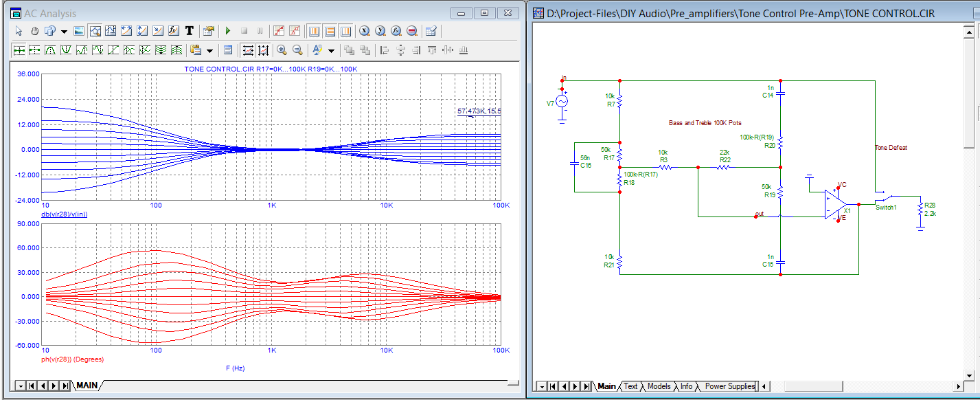Click the clipboard copy-to-plot icon
The image size is (980, 400).
[195, 50]
